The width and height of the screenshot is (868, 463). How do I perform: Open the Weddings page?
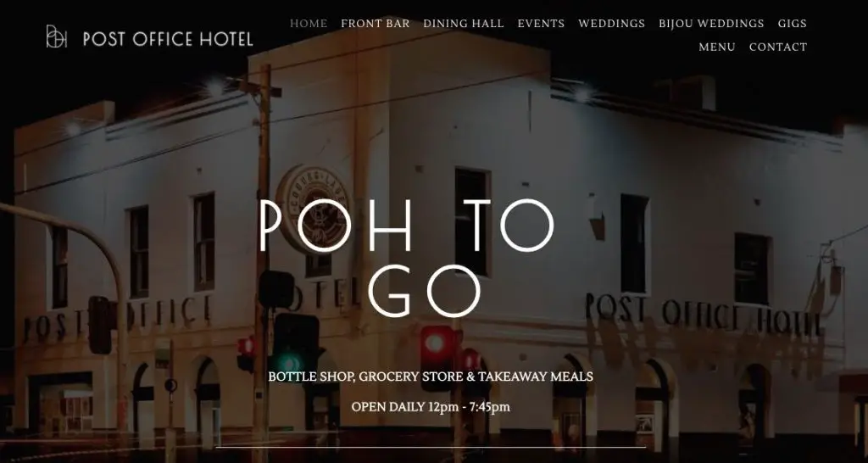(611, 23)
